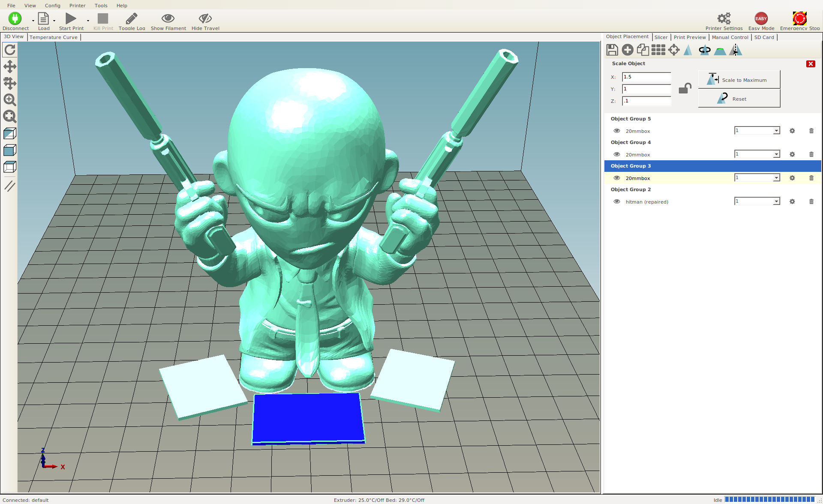Viewport: 823px width, 504px height.
Task: Open copies dropdown for Object Group 4
Action: click(x=776, y=154)
